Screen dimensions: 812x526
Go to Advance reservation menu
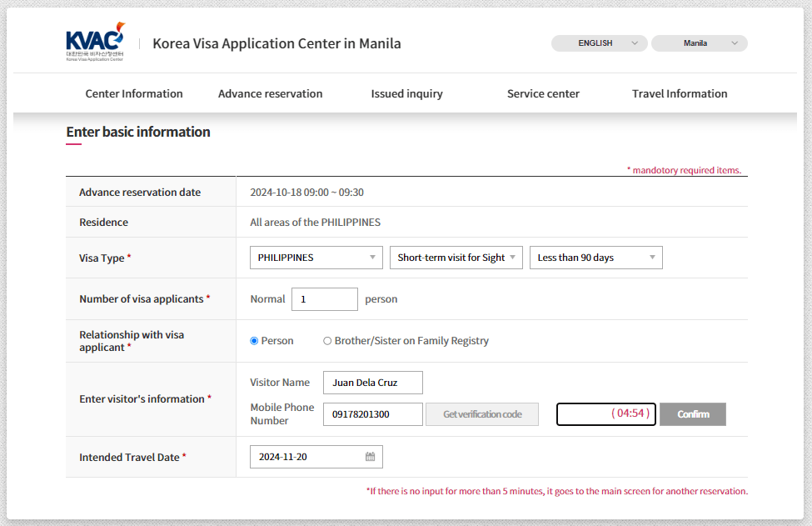[x=270, y=93]
